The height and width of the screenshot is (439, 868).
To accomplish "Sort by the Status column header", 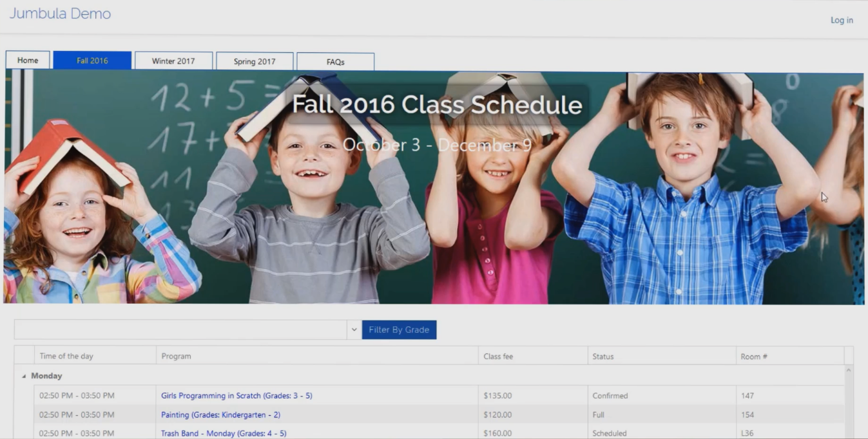I will [662, 356].
